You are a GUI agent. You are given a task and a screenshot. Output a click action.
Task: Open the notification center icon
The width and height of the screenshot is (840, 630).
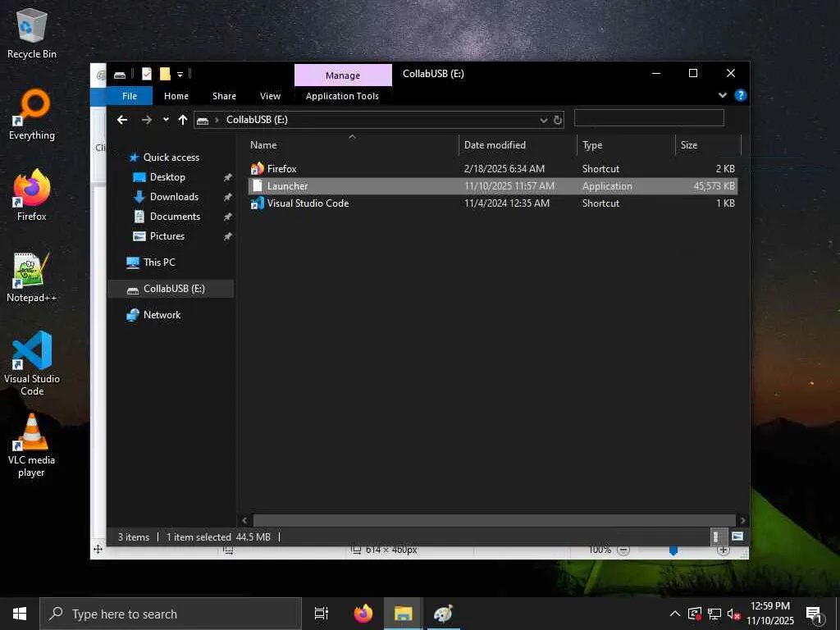coord(815,614)
